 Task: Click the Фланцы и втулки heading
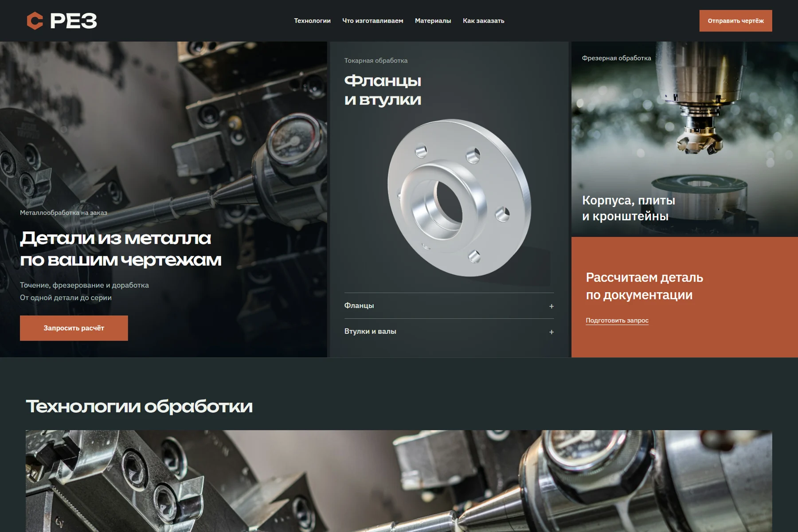[x=383, y=90]
